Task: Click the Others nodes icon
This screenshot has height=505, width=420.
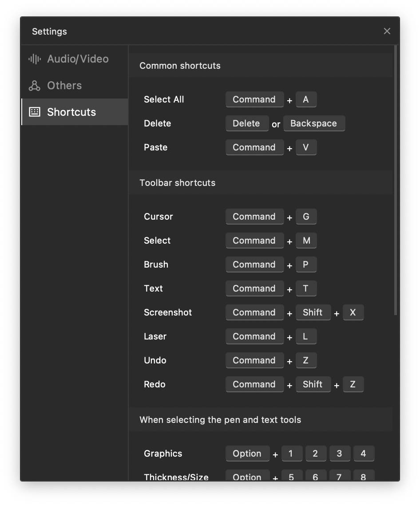Action: pos(35,86)
